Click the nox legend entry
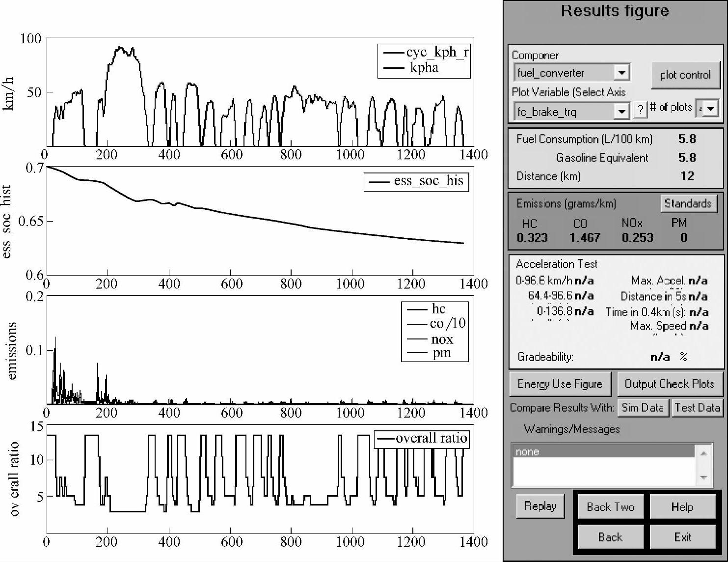Image resolution: width=728 pixels, height=562 pixels. [x=430, y=339]
